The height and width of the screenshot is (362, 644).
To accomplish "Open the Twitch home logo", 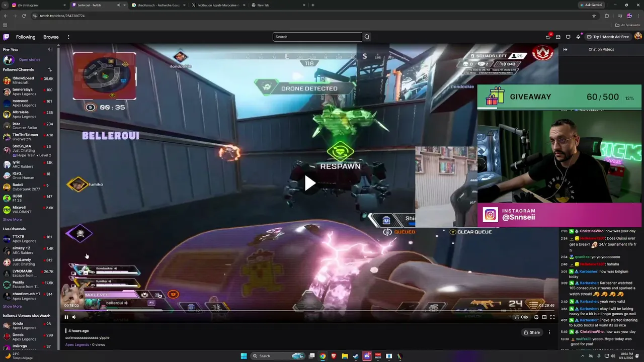I will [x=6, y=37].
